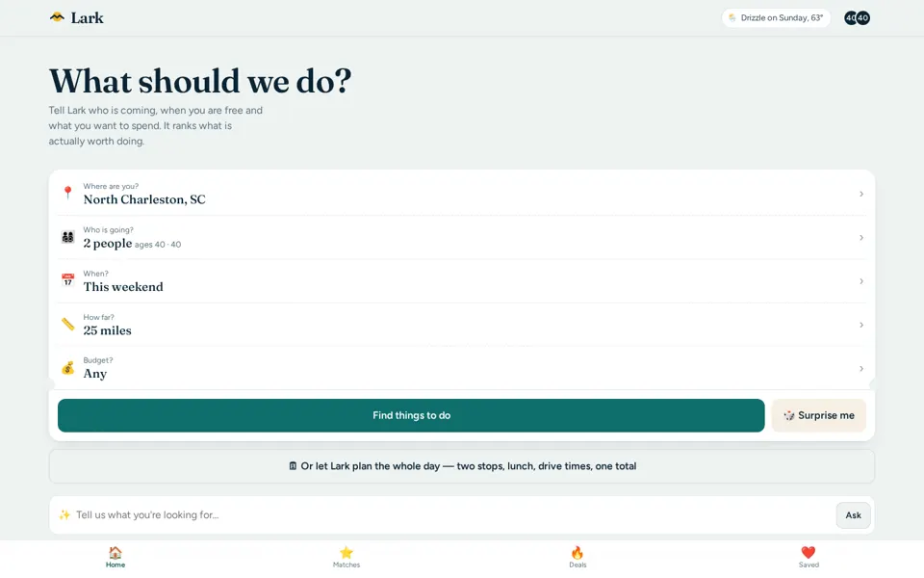This screenshot has height=578, width=924.
Task: Select the This weekend value
Action: 123,287
